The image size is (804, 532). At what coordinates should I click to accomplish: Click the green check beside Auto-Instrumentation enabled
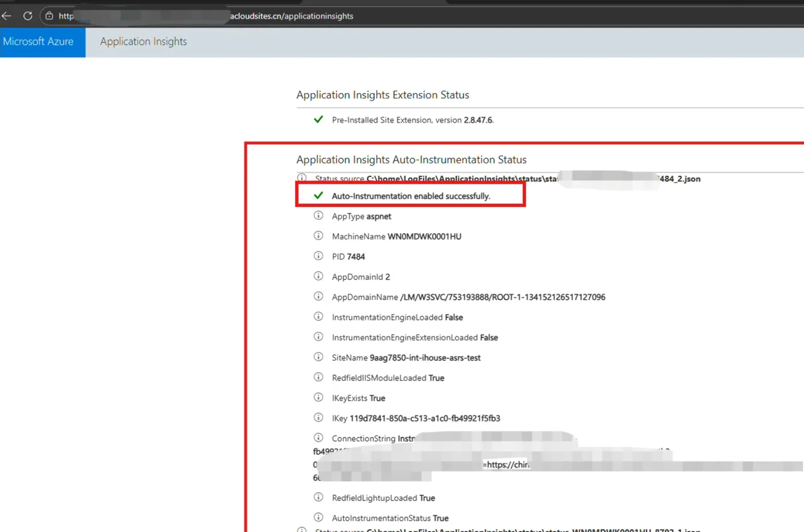pos(318,196)
